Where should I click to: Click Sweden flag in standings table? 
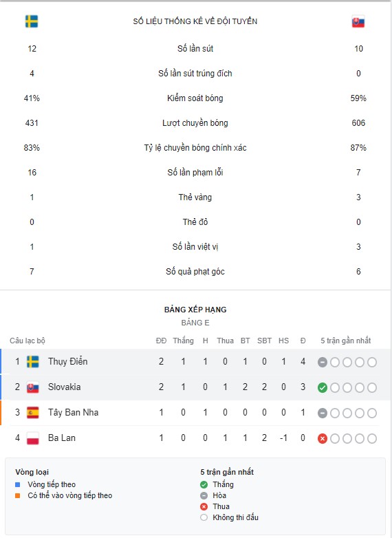(x=33, y=362)
